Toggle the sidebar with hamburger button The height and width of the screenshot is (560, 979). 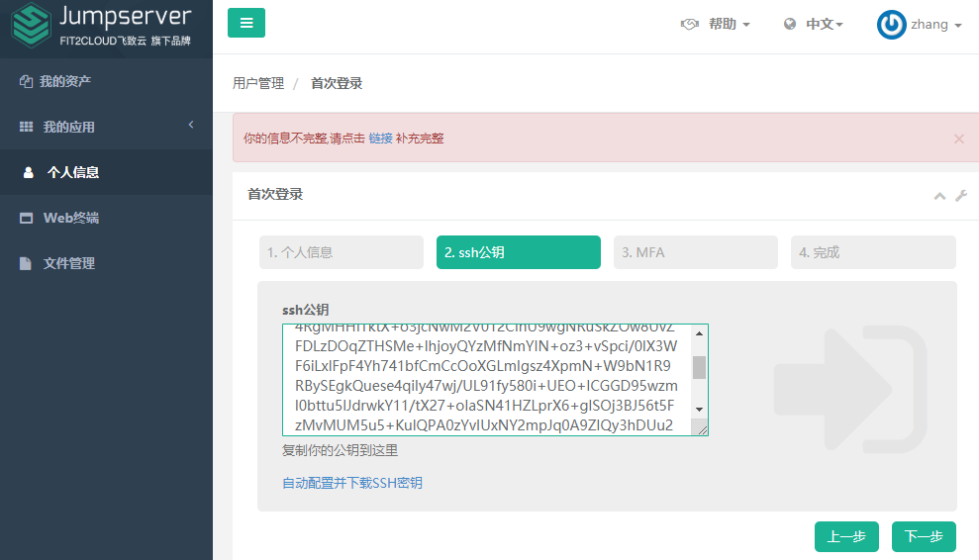click(246, 23)
